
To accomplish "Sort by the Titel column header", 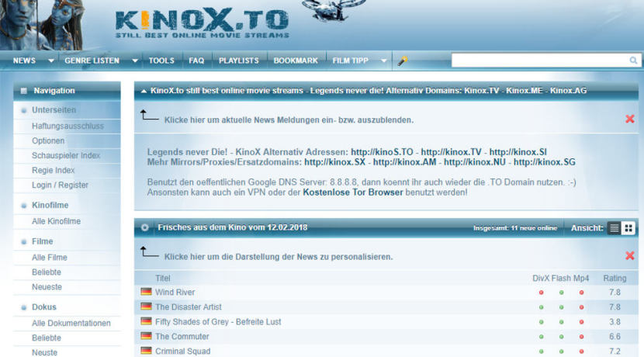I will [x=163, y=278].
